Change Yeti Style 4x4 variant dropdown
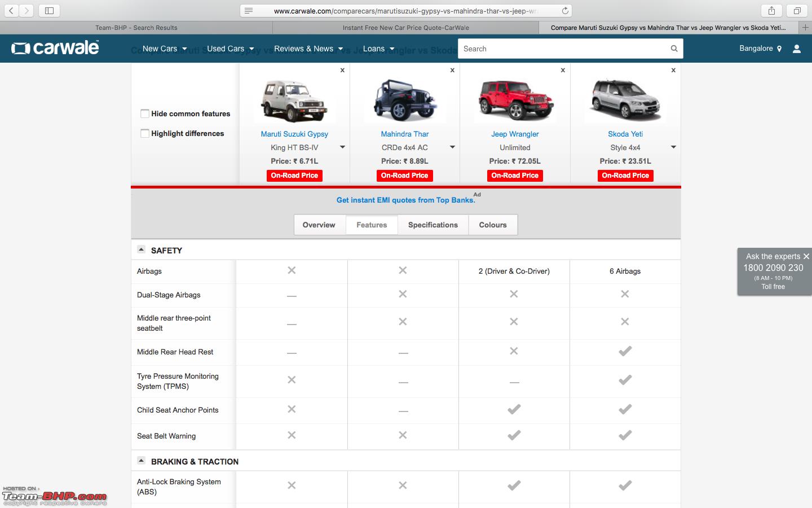The image size is (812, 508). [673, 147]
